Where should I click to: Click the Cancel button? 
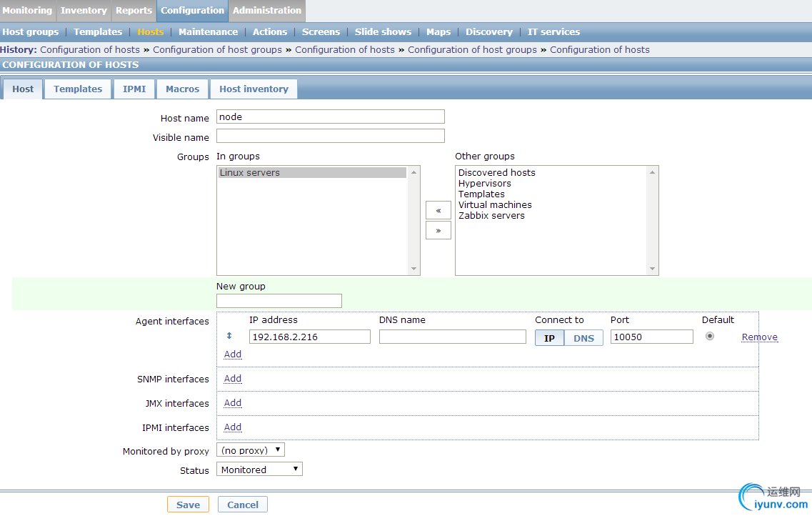[242, 505]
